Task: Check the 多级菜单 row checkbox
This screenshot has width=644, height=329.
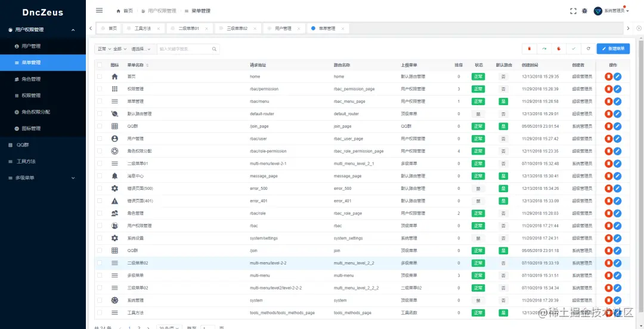Action: click(x=100, y=275)
